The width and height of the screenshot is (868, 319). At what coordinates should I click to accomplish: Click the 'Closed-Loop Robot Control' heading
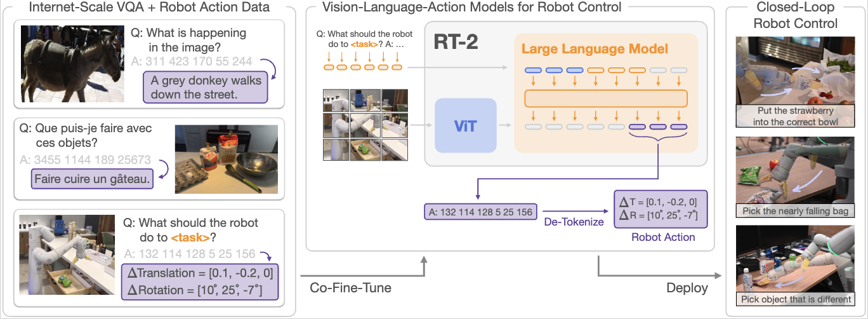pos(796,15)
